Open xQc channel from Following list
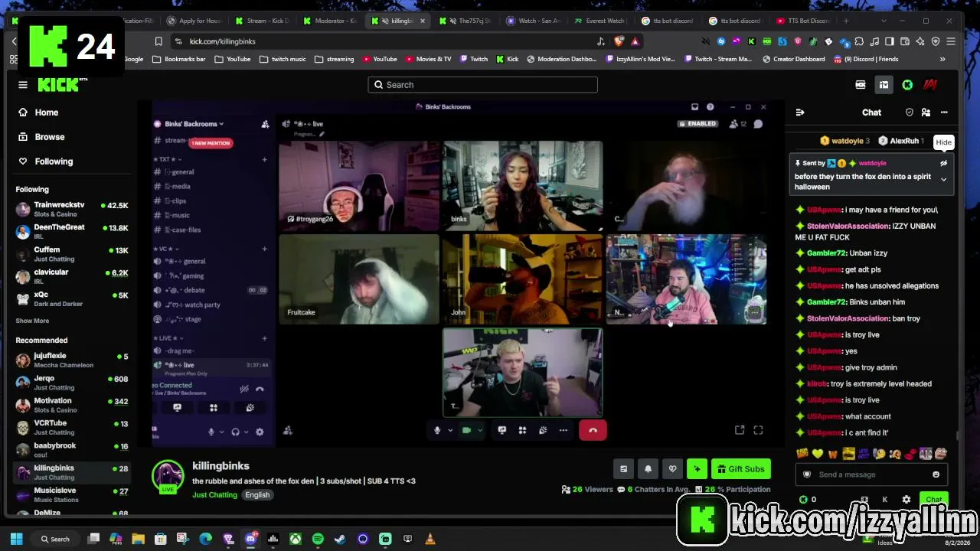Screen dimensions: 980x551 [x=72, y=298]
